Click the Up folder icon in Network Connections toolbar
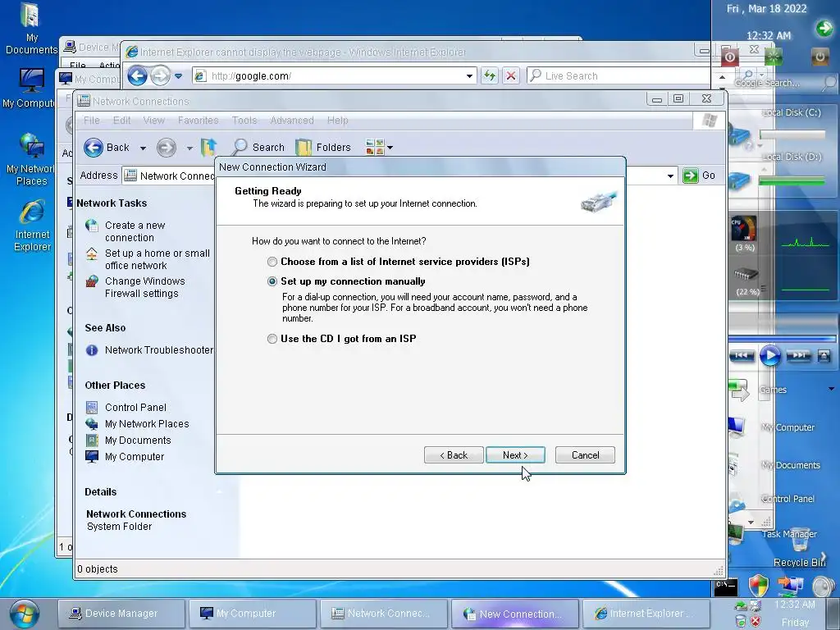 point(208,147)
